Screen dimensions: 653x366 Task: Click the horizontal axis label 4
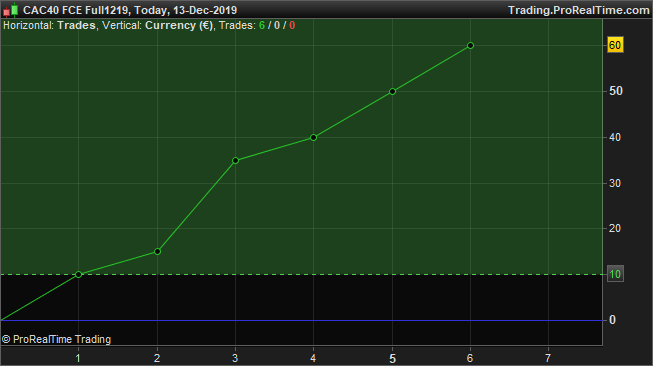[x=313, y=358]
